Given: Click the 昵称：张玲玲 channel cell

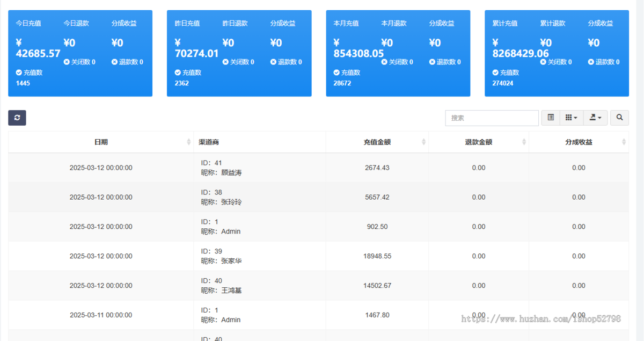Looking at the screenshot, I should pyautogui.click(x=222, y=202).
